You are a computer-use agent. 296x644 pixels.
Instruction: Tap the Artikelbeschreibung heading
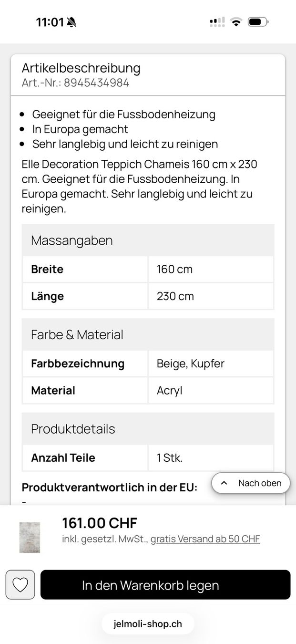tap(81, 68)
